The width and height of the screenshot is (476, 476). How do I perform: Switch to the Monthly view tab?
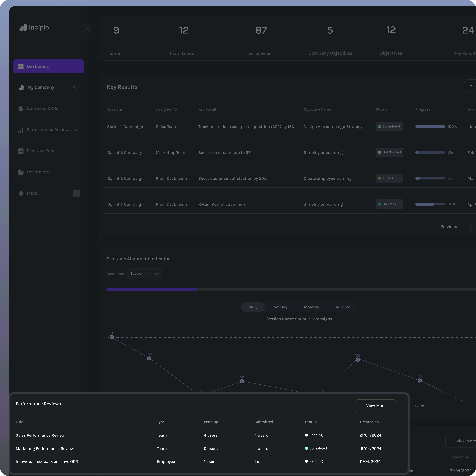click(311, 307)
